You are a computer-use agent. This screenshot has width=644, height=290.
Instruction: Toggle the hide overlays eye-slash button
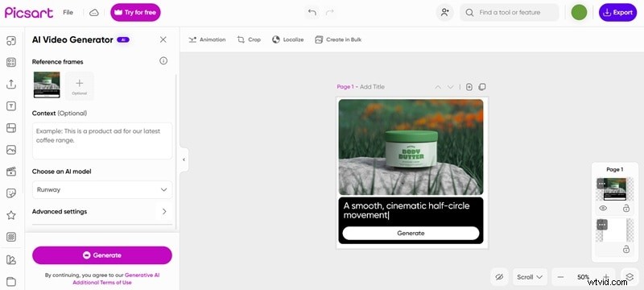[x=499, y=277]
